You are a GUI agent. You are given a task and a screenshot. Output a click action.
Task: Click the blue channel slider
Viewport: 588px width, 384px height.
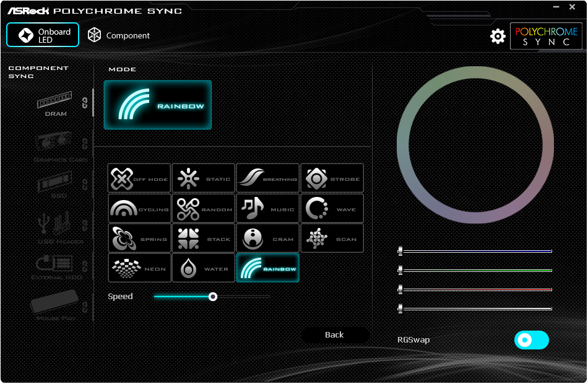coord(475,251)
